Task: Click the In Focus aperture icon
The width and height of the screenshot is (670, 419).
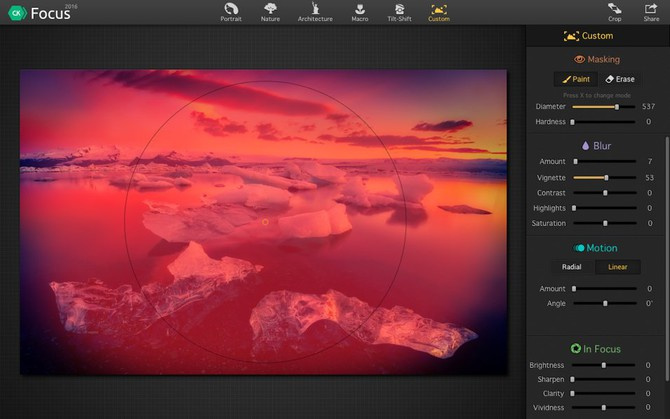Action: click(576, 349)
